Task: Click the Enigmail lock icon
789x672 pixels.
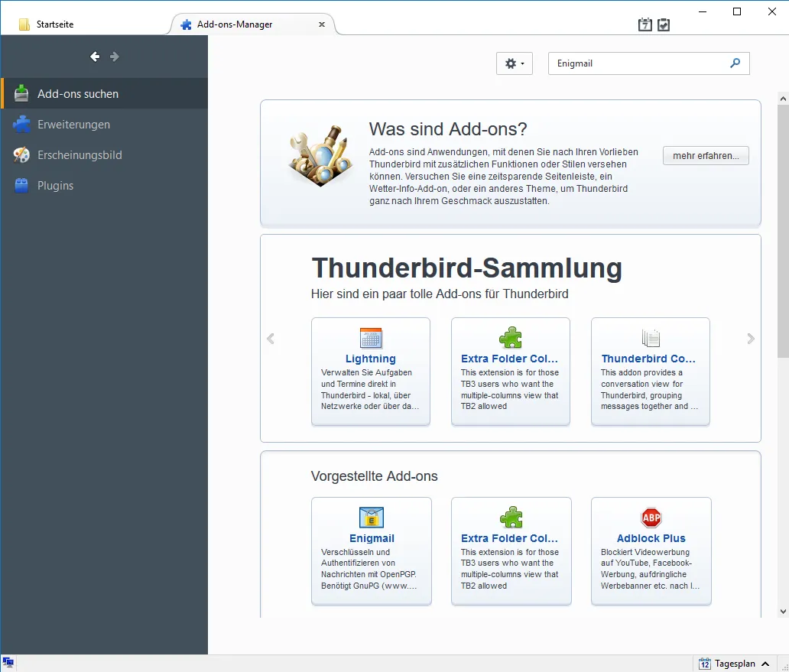Action: (x=372, y=518)
